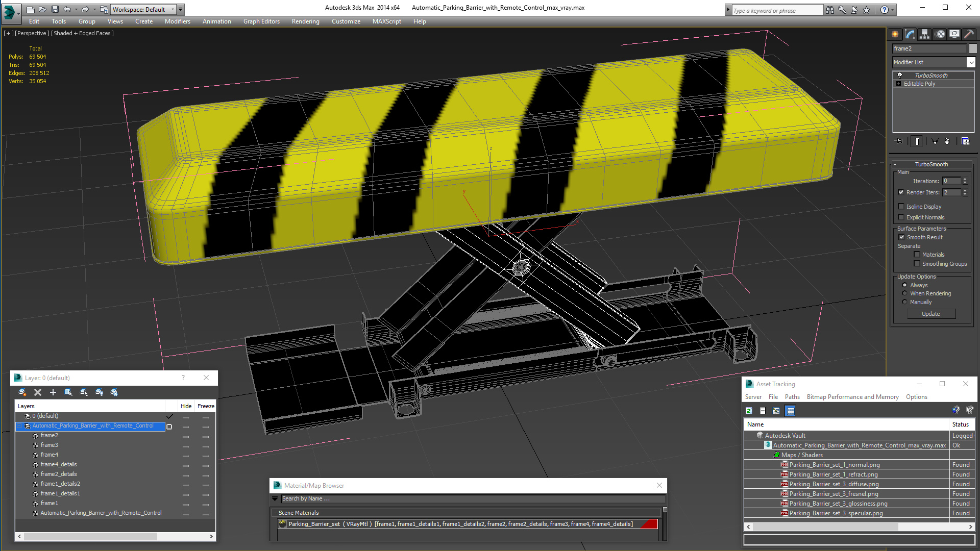Click Highlight Selected Objects' Layers icon
This screenshot has width=980, height=551.
coord(84,392)
